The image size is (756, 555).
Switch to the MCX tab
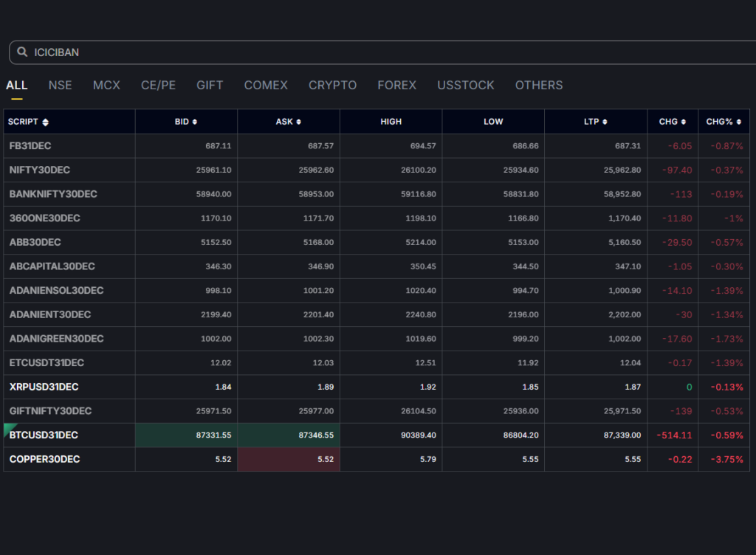click(106, 86)
